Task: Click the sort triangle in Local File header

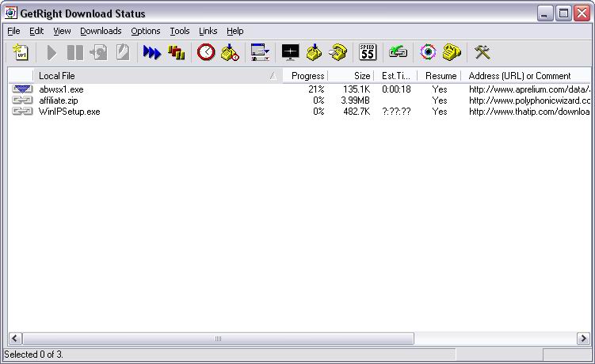Action: (x=273, y=76)
